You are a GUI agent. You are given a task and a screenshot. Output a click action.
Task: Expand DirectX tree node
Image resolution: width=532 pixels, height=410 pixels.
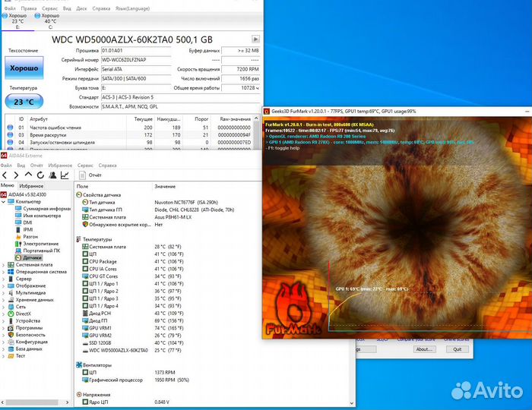3,314
